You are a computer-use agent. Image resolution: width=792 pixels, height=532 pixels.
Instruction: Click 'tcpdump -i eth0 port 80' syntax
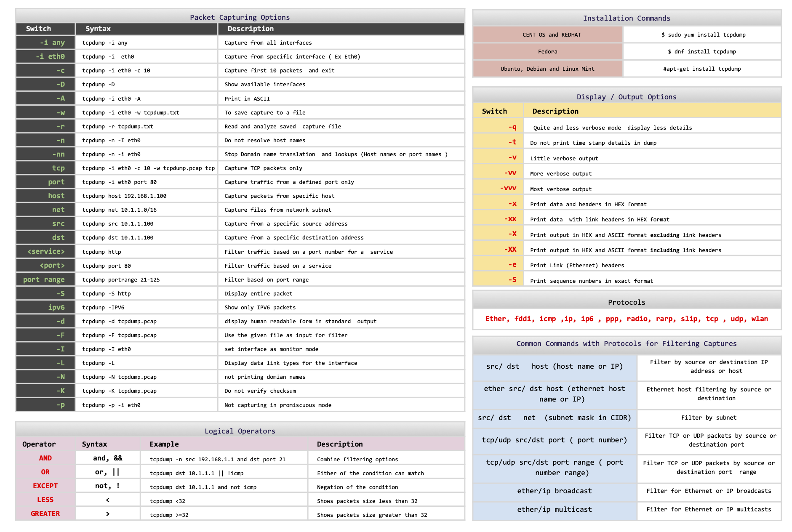tap(119, 182)
